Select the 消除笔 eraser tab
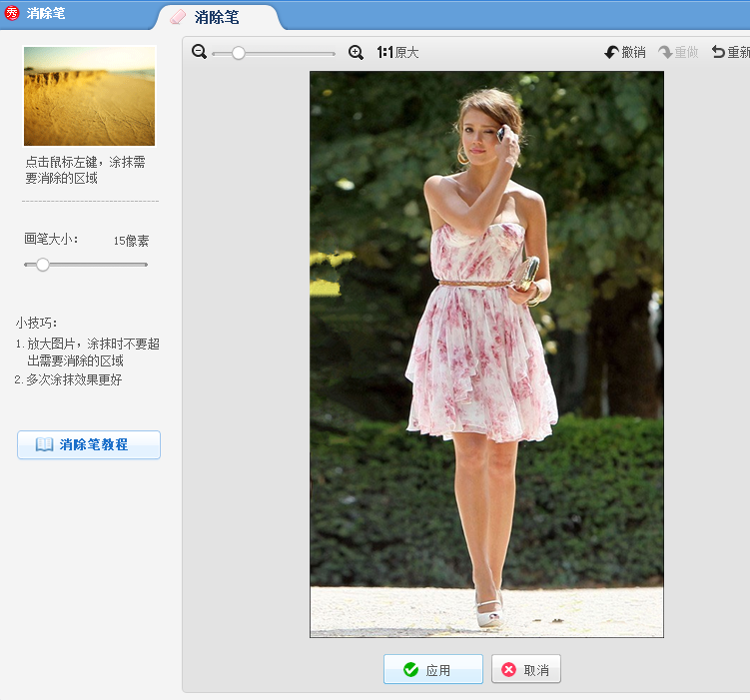The width and height of the screenshot is (750, 700). (216, 18)
